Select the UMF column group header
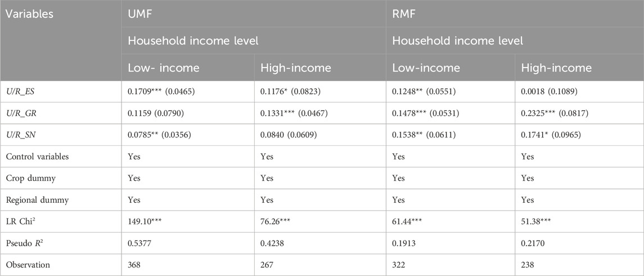644x276 pixels. coord(140,14)
